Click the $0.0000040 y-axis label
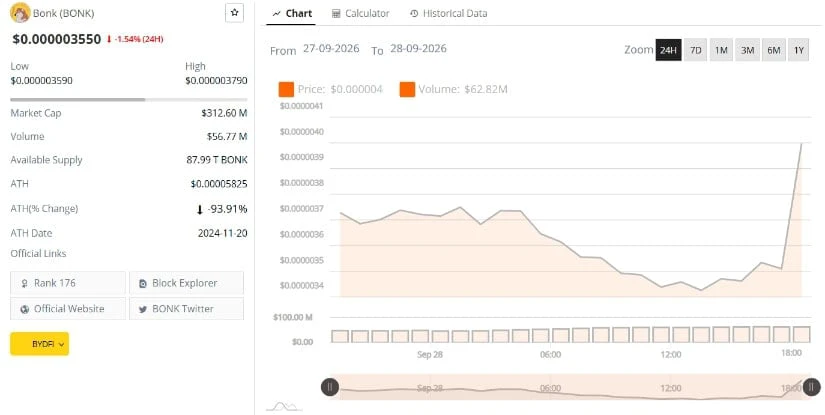 click(x=301, y=132)
